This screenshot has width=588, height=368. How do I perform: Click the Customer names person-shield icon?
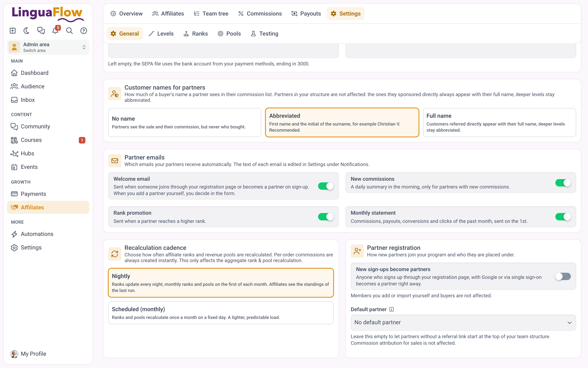coord(115,94)
